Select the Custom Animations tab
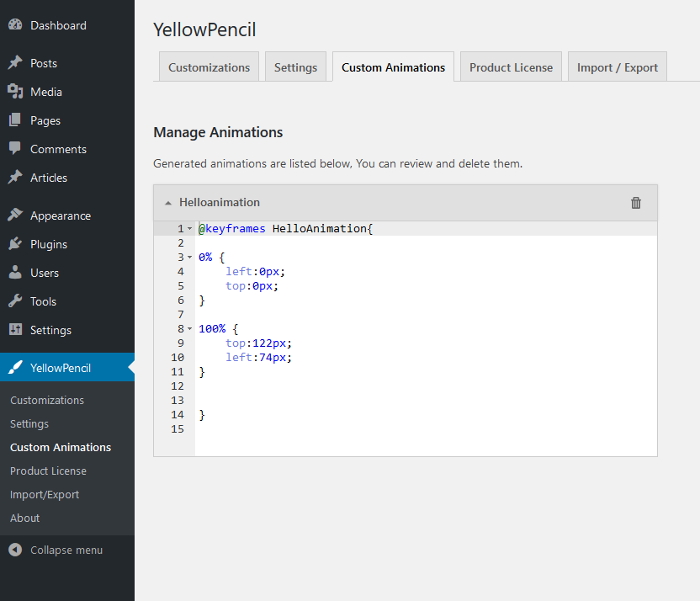700x601 pixels. 393,67
